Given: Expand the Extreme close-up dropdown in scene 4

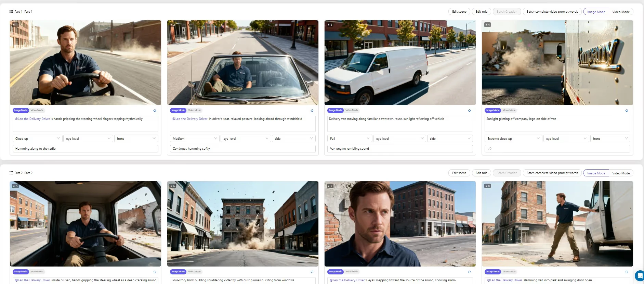Looking at the screenshot, I should [x=513, y=139].
